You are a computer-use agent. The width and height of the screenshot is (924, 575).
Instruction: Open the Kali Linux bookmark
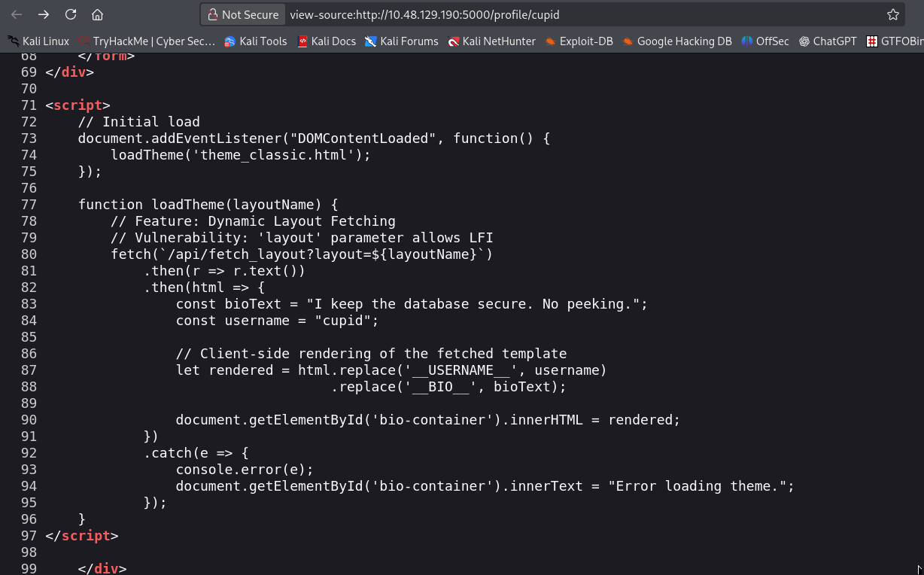pos(38,41)
